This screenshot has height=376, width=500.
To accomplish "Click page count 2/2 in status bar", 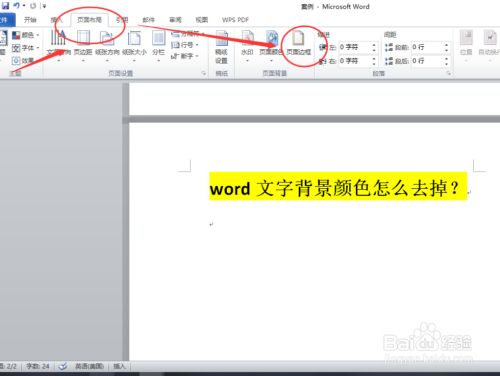I will (x=9, y=366).
